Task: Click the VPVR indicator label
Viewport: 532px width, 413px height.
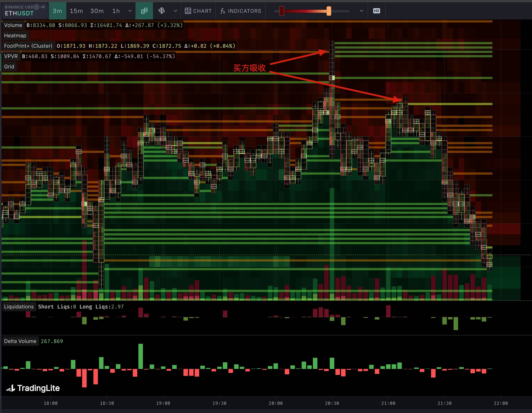Action: coord(11,56)
